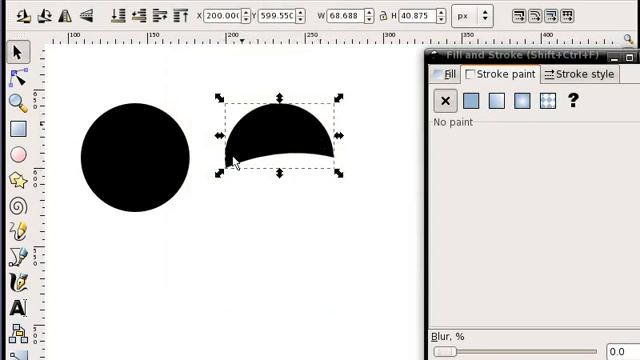Toggle scale stroke width affect button
640x360 pixels.
click(x=519, y=16)
